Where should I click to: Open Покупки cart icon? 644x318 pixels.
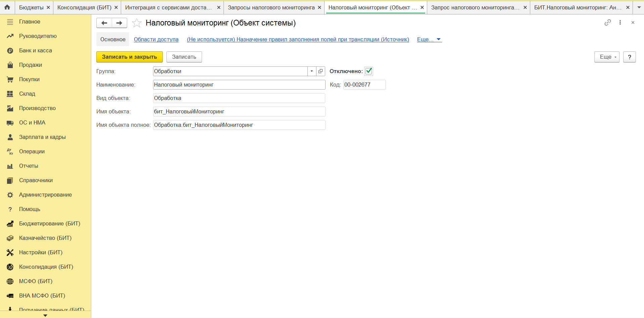[x=10, y=79]
